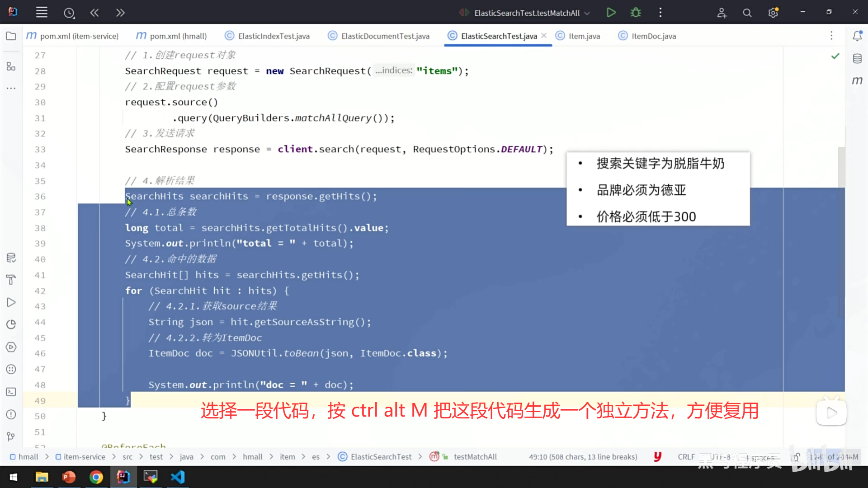This screenshot has width=868, height=488.
Task: Open the Structure tool window icon
Action: tap(11, 66)
